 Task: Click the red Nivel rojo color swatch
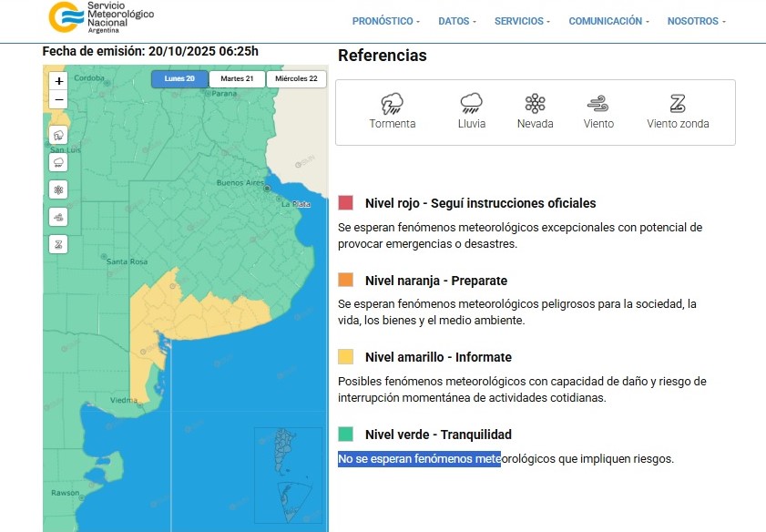(x=345, y=203)
